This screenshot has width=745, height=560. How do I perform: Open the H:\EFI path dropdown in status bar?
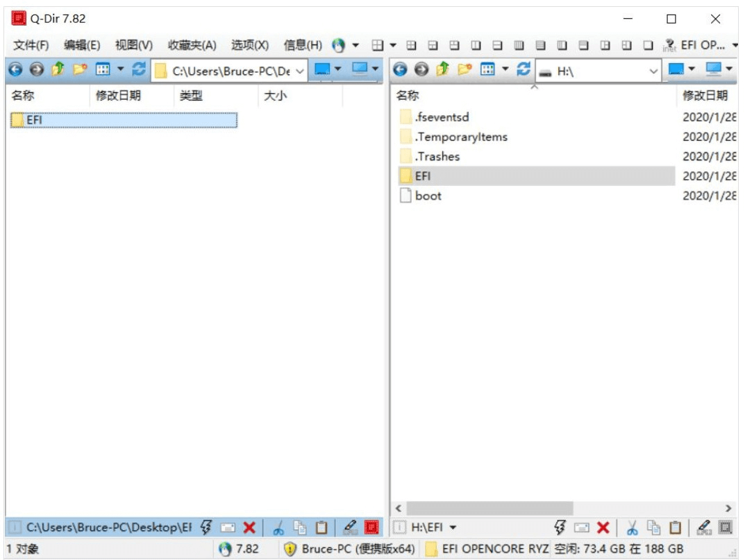[453, 528]
